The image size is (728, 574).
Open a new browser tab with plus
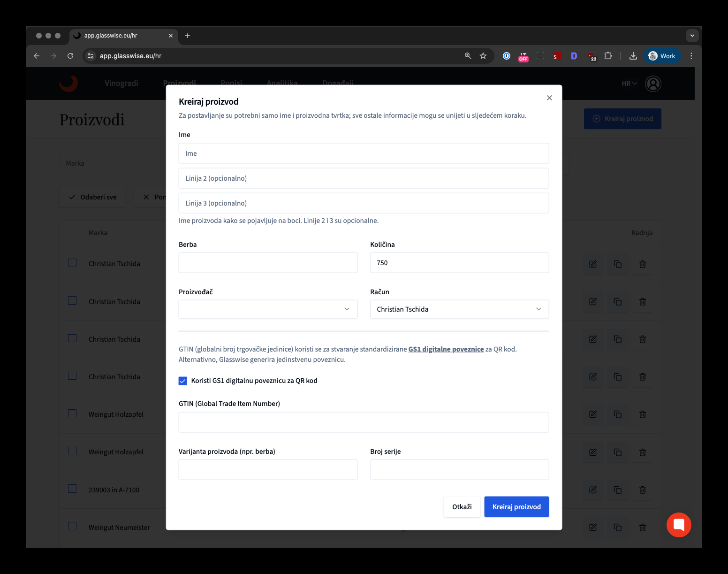pos(188,36)
